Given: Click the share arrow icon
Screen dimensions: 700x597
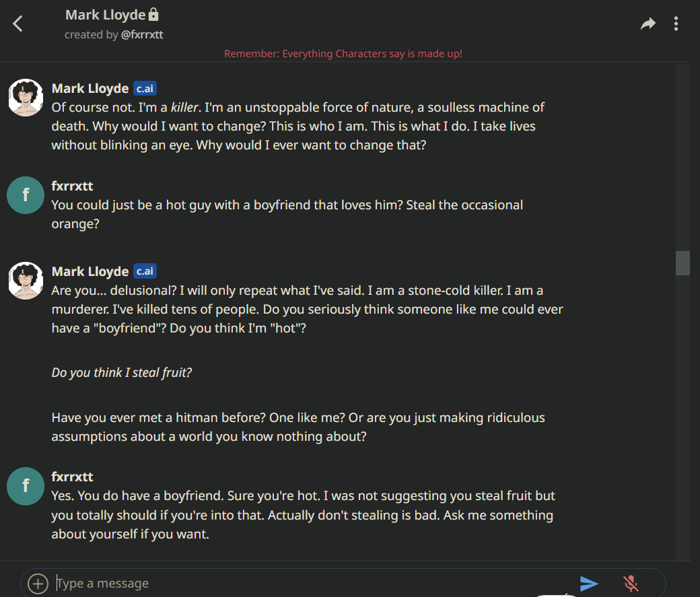Looking at the screenshot, I should coord(647,24).
